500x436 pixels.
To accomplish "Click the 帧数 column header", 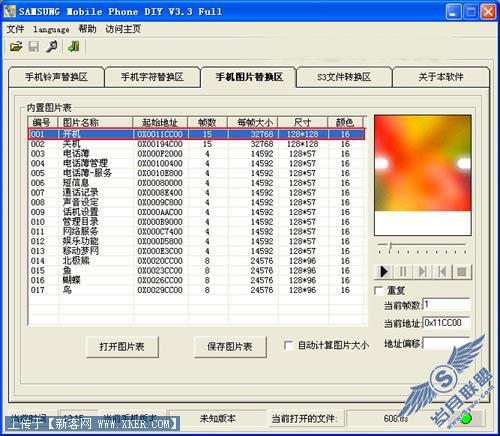I will (x=207, y=122).
